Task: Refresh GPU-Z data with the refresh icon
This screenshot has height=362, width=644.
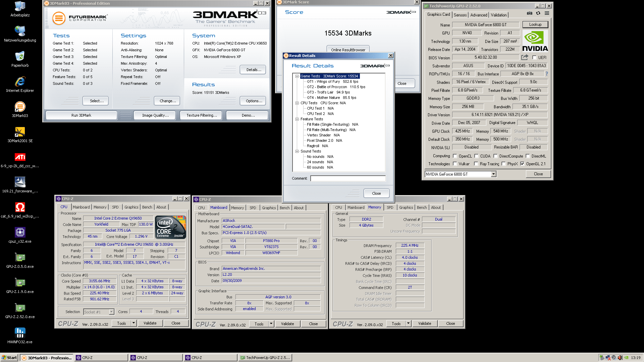Action: [x=538, y=13]
